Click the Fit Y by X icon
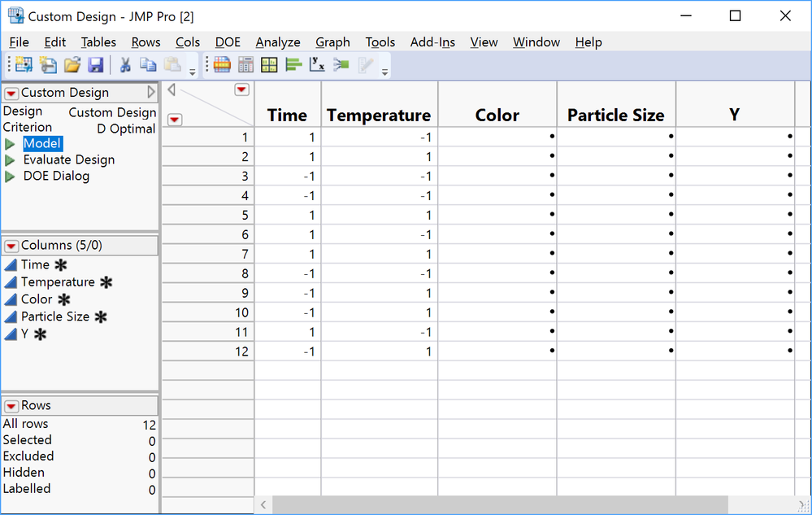Viewport: 812px width, 515px height. tap(317, 65)
